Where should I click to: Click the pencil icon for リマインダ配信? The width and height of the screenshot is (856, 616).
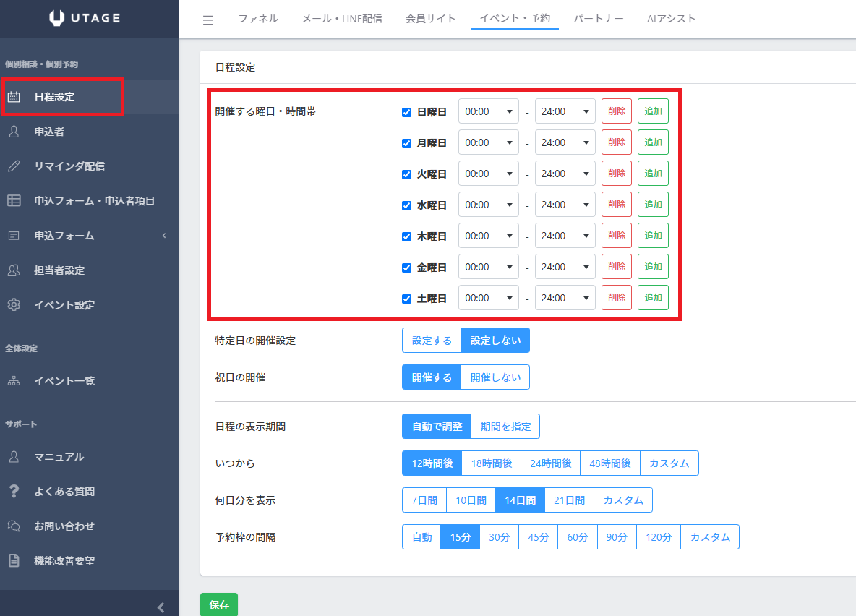(x=14, y=166)
